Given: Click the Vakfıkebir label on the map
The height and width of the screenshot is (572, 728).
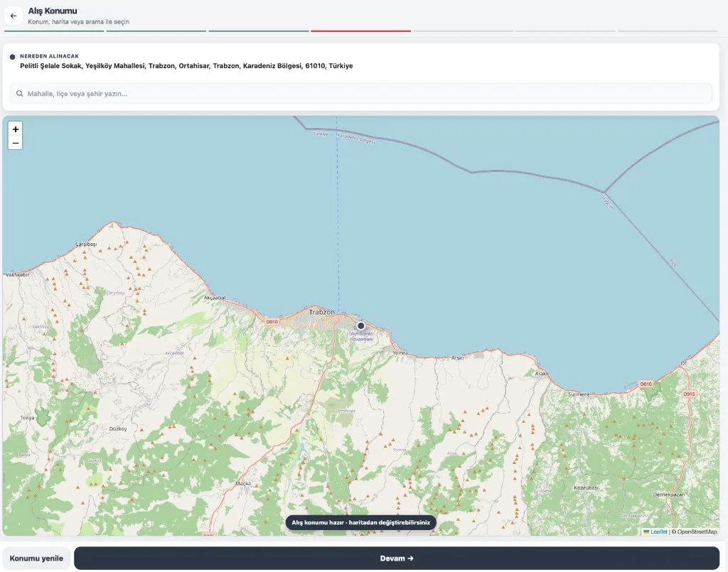Looking at the screenshot, I should click(17, 275).
